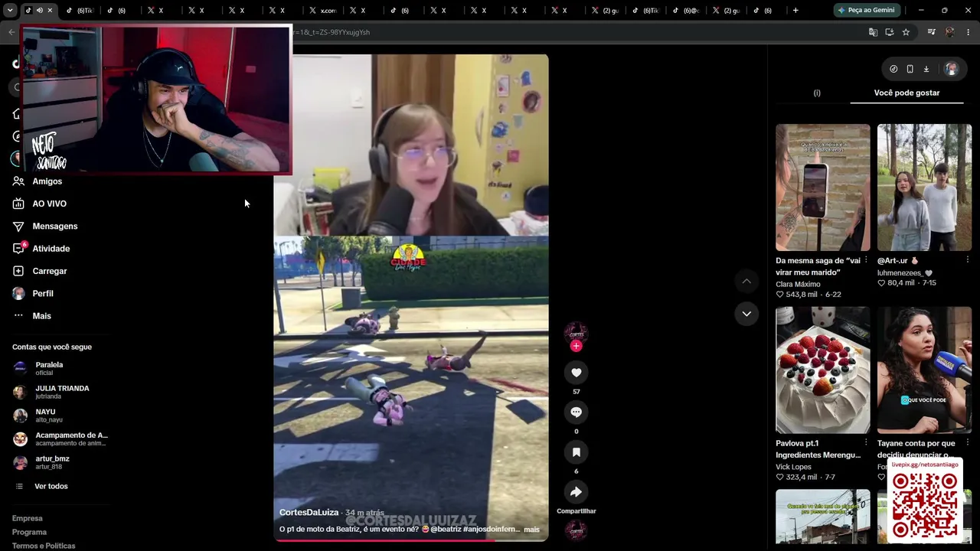This screenshot has width=980, height=551.
Task: Open the Pavlova strawberry cake video thumbnail
Action: (x=823, y=370)
